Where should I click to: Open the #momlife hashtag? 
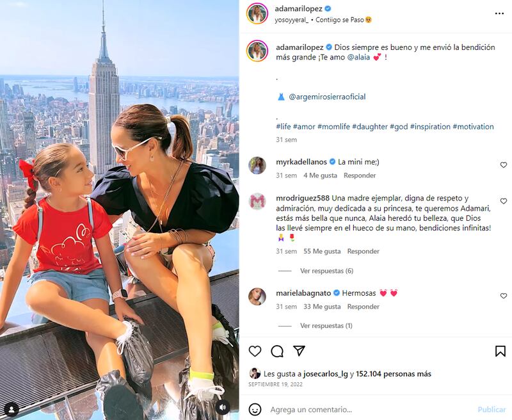[333, 126]
